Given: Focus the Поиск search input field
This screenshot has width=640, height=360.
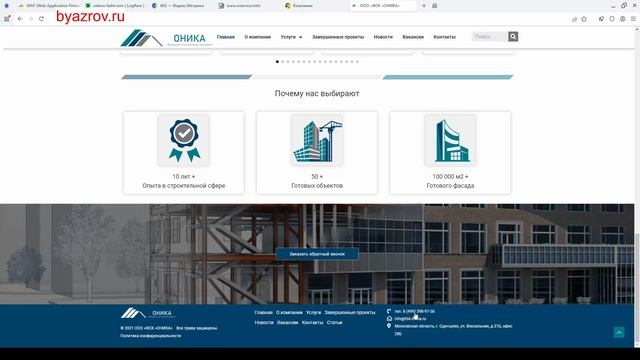Looking at the screenshot, I should coord(490,37).
